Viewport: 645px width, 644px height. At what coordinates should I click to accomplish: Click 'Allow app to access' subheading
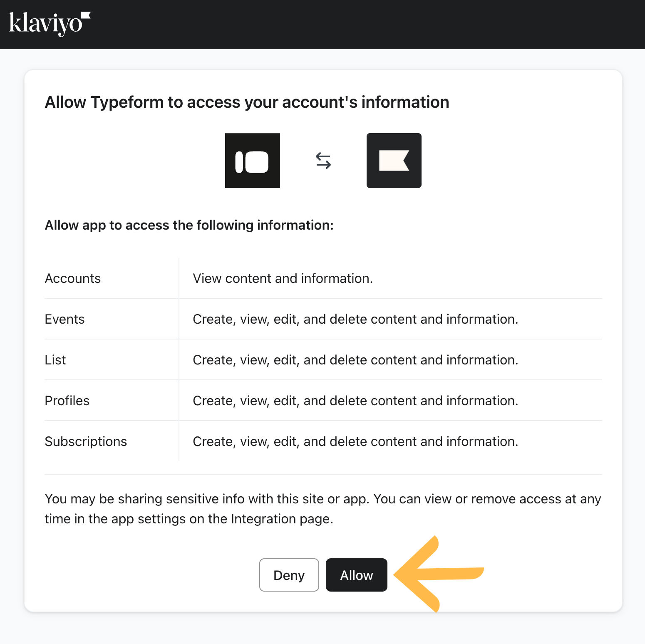coord(189,225)
